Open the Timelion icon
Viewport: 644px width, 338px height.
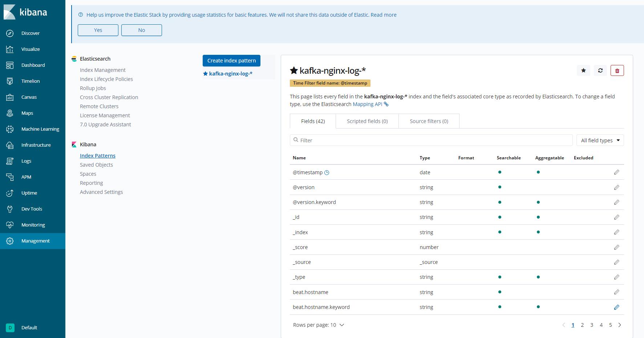tap(10, 81)
